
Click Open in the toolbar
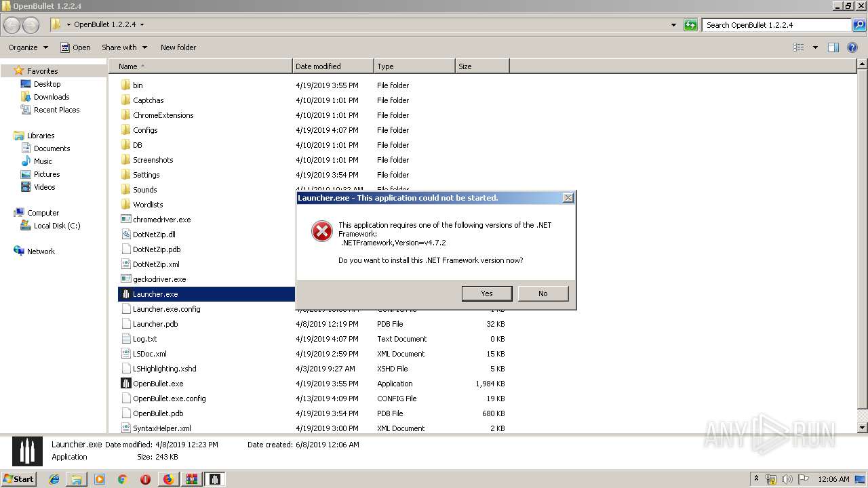tap(75, 47)
